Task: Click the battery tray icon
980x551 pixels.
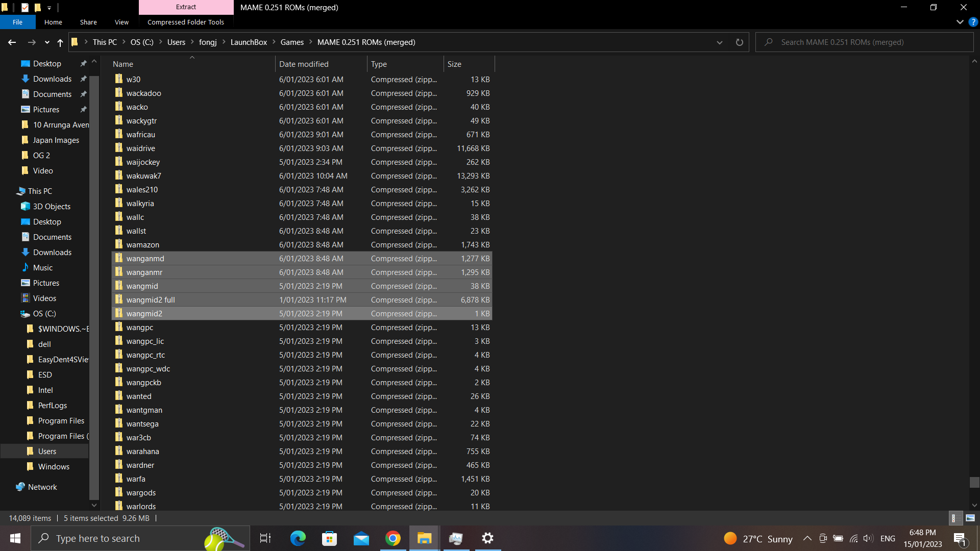Action: (x=838, y=538)
